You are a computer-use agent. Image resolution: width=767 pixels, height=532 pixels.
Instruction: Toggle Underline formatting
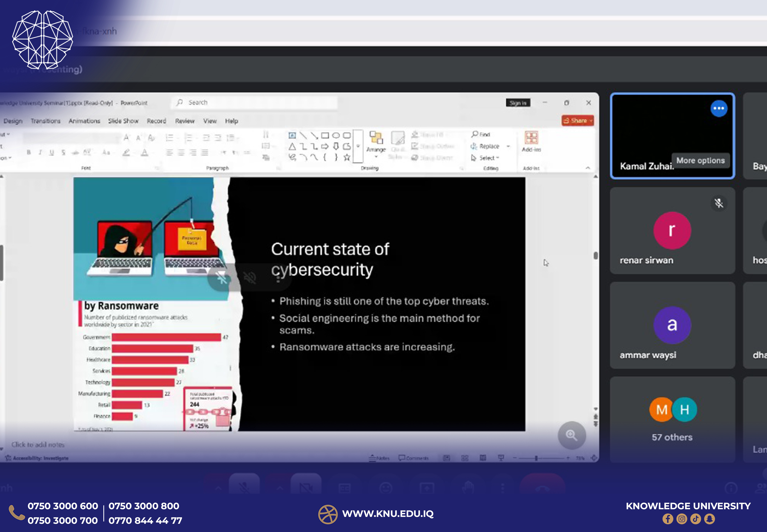(51, 153)
